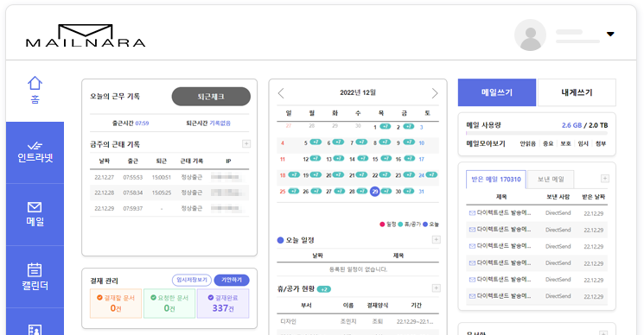This screenshot has width=644, height=335.
Task: Click 2022년 12월 calendar title
Action: (358, 92)
